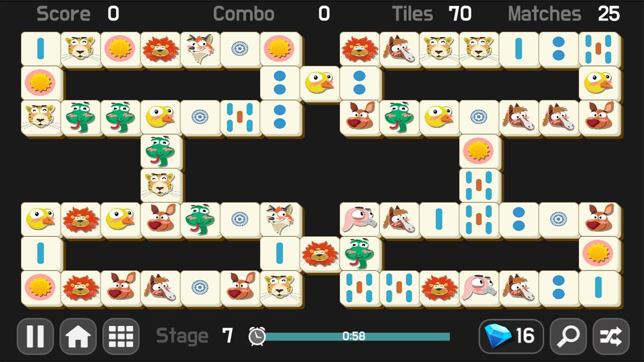Tap the tiger tile below the green frog column
644x362 pixels.
click(x=160, y=186)
